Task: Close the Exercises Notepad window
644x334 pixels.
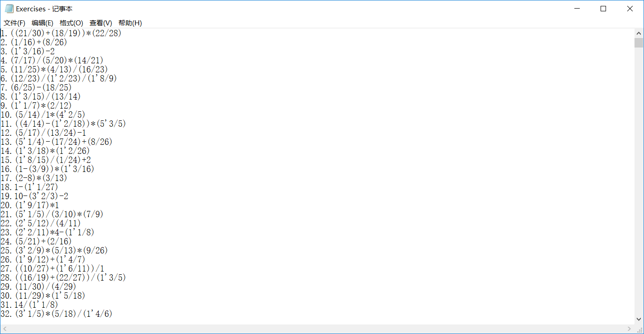Action: pyautogui.click(x=630, y=9)
